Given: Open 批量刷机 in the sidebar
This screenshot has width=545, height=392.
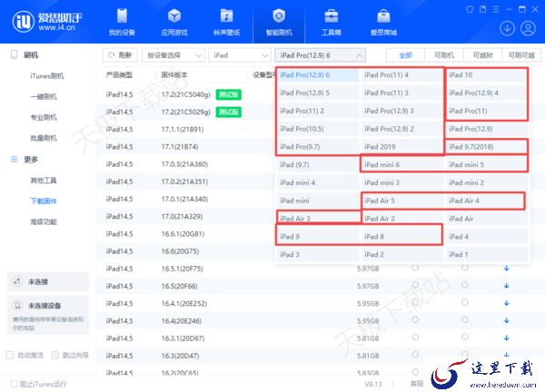Looking at the screenshot, I should (44, 138).
